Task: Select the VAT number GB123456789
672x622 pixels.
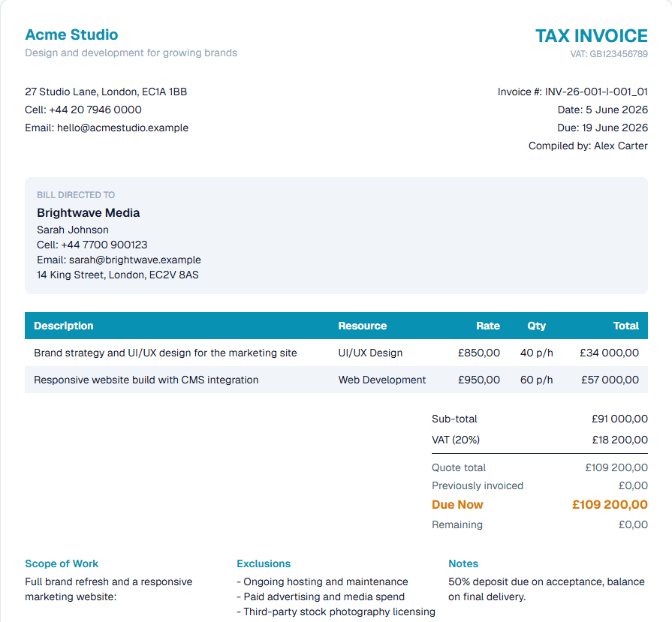Action: click(619, 54)
